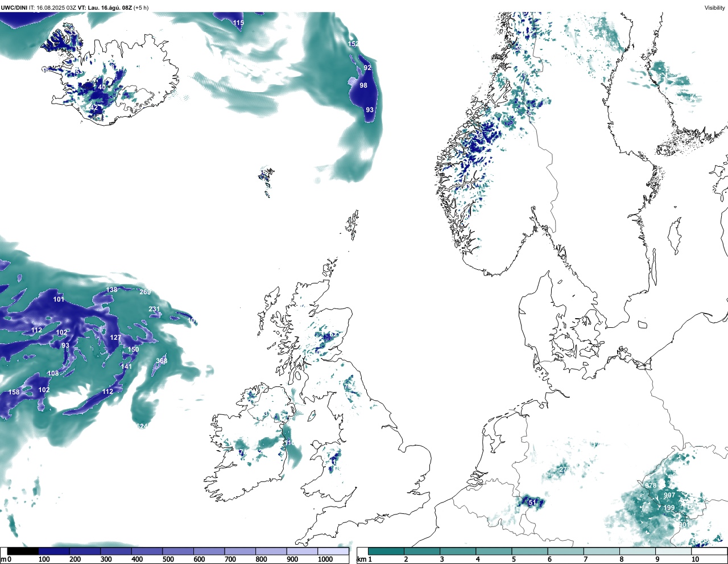The image size is (728, 564).
Task: Click the '42' value over southern Iceland
Action: 94,108
